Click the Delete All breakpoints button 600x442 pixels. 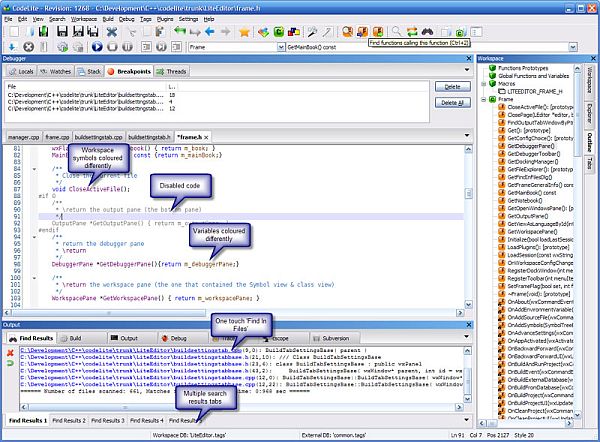pyautogui.click(x=453, y=103)
